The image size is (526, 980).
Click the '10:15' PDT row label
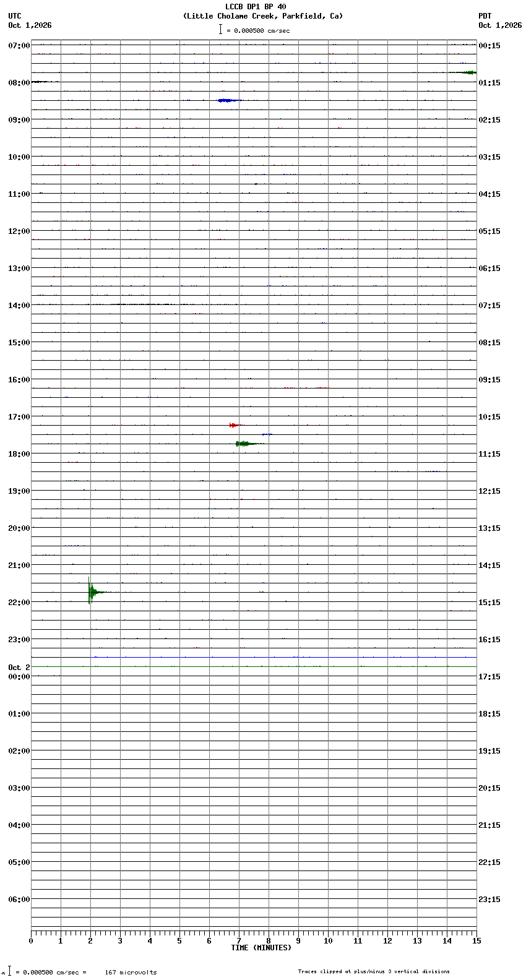[489, 417]
